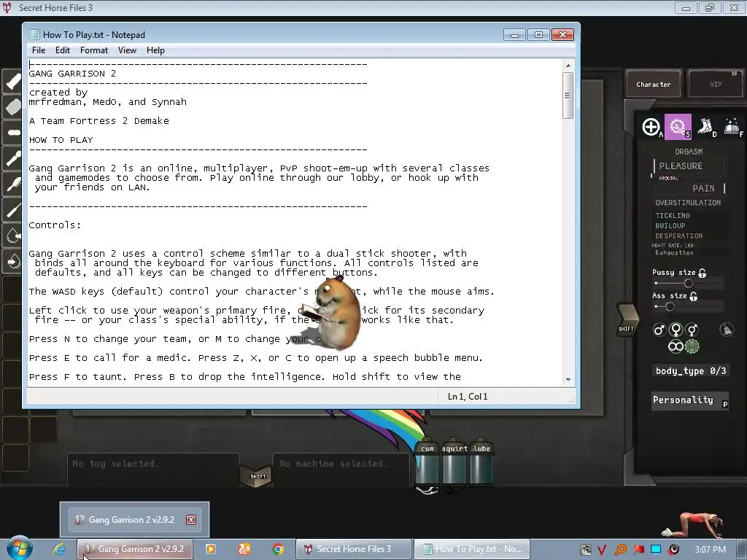Click the female gender symbol icon
Screen dimensions: 747x560
pos(676,330)
